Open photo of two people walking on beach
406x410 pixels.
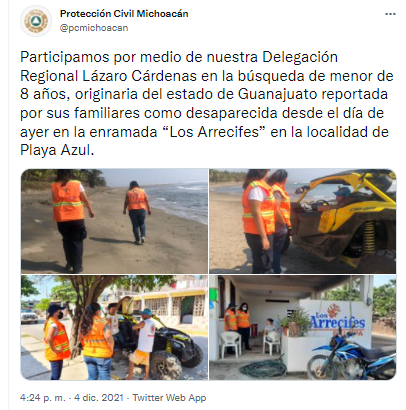click(114, 221)
